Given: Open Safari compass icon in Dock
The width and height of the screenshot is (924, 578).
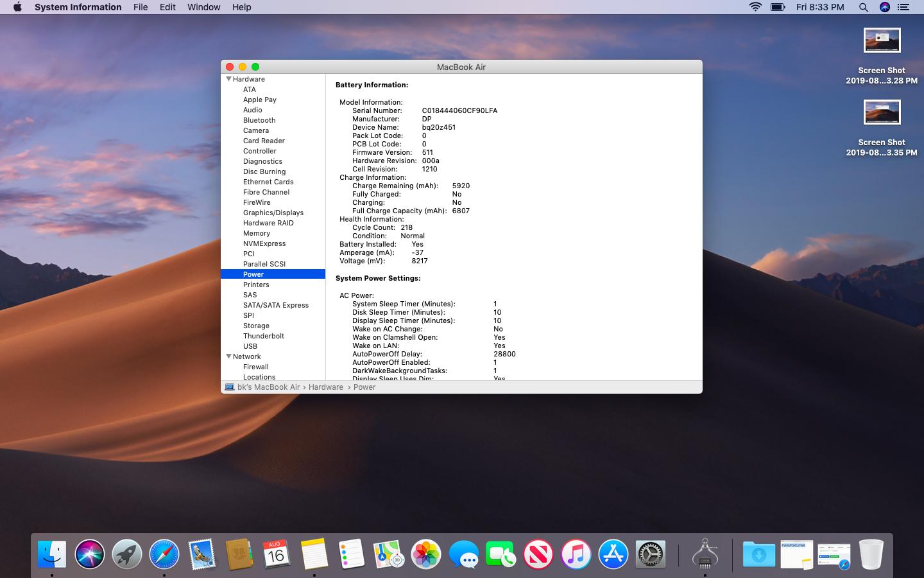Looking at the screenshot, I should click(x=164, y=554).
